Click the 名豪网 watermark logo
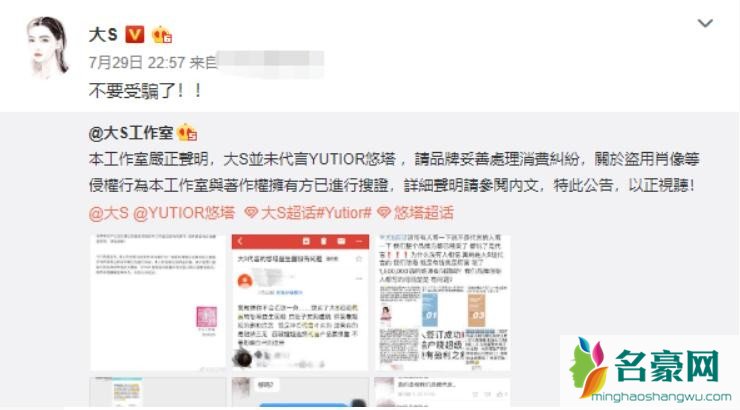740x410 pixels. click(649, 371)
